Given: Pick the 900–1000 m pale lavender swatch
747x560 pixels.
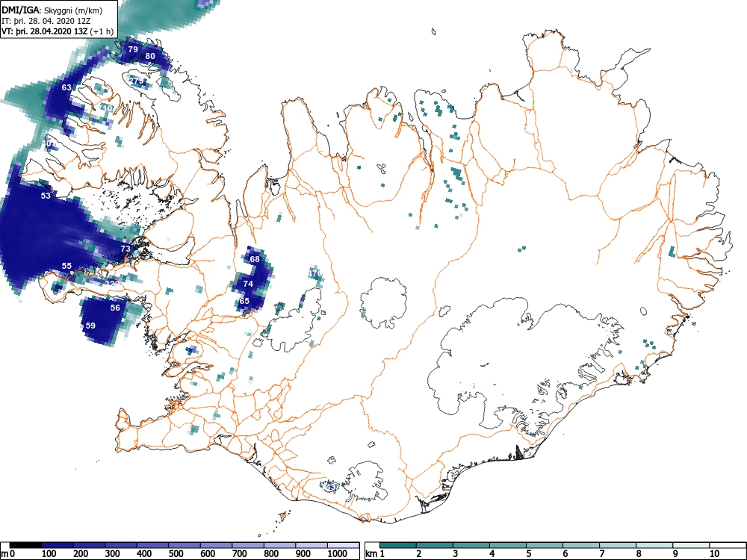Looking at the screenshot, I should click(x=311, y=545).
